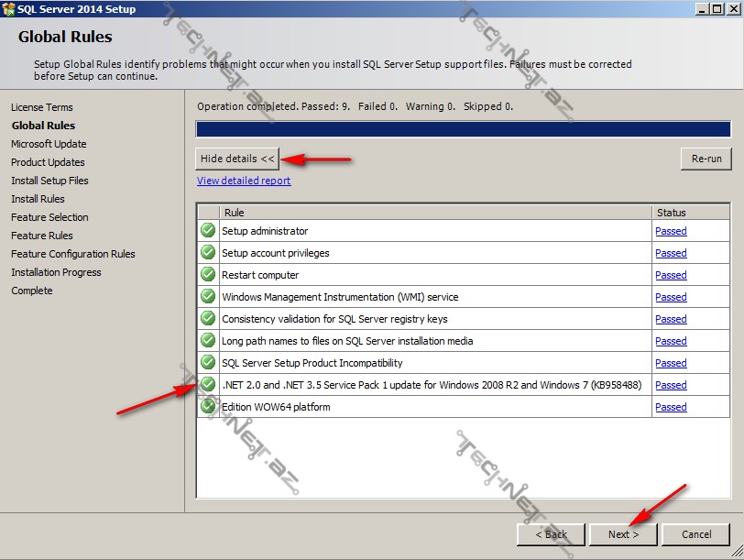Click the completed blue progress bar
The width and height of the screenshot is (744, 560).
tap(463, 129)
